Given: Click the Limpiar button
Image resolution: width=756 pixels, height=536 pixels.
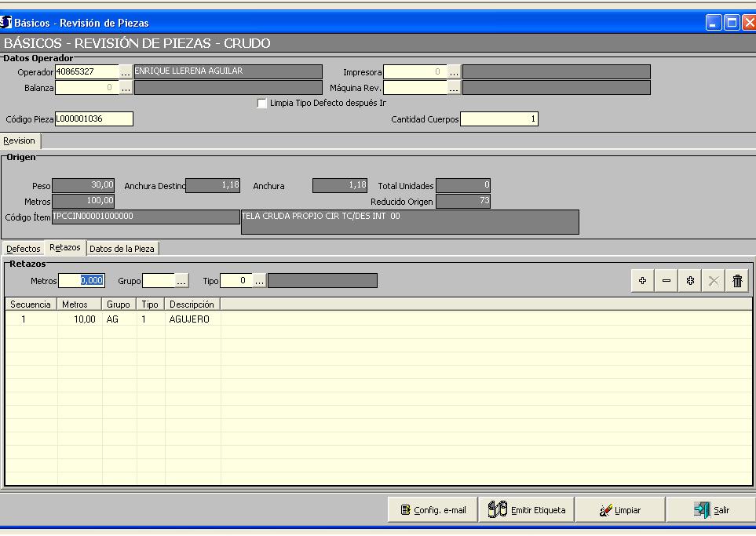Looking at the screenshot, I should click(x=620, y=510).
